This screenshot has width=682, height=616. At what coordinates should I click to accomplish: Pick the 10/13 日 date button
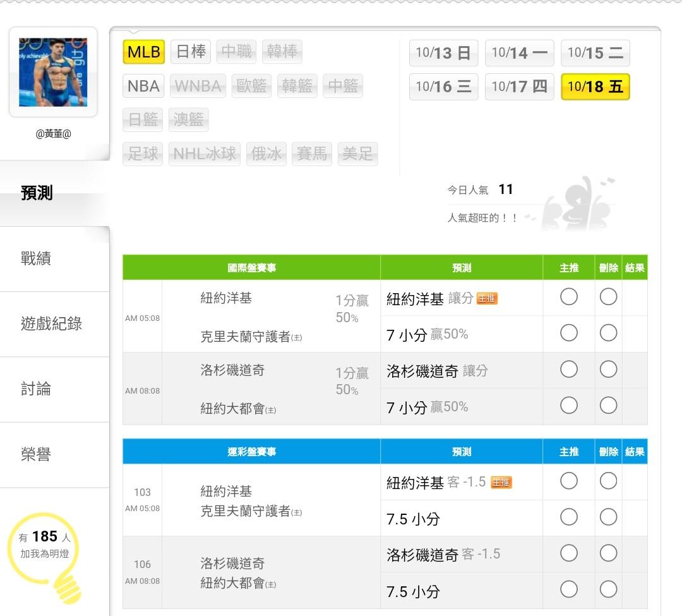pyautogui.click(x=444, y=52)
